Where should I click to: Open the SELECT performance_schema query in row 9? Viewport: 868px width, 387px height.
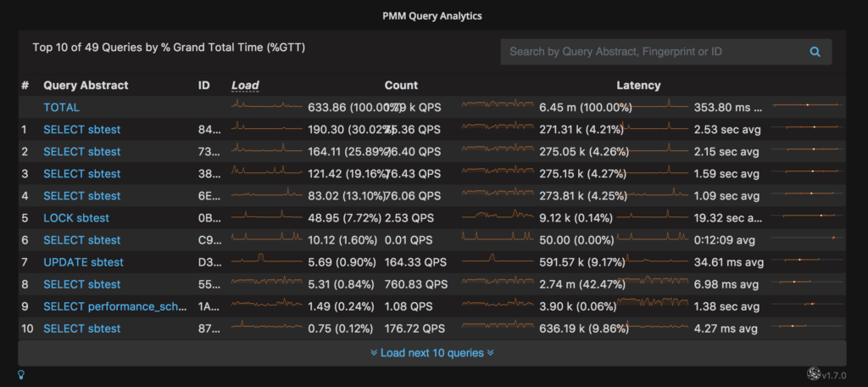tap(114, 306)
